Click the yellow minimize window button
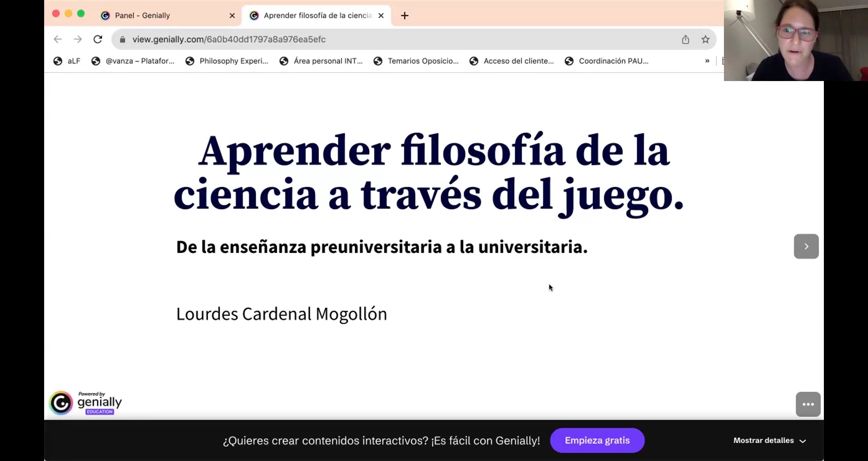Viewport: 868px width, 461px height. tap(68, 14)
